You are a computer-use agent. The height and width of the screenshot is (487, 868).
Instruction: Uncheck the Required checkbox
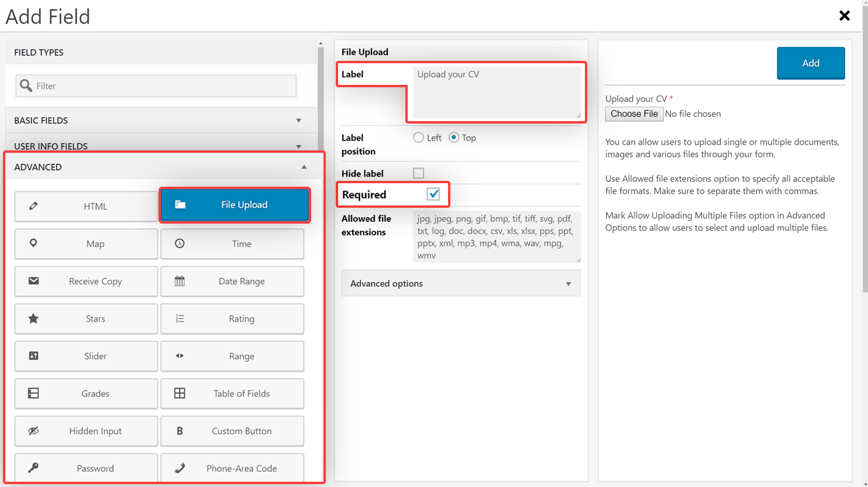click(433, 194)
